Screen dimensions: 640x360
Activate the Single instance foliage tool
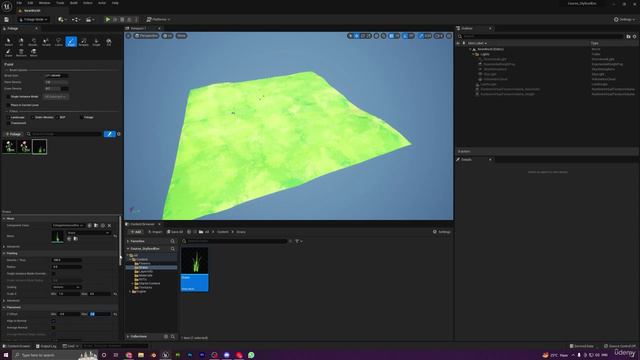[96, 42]
